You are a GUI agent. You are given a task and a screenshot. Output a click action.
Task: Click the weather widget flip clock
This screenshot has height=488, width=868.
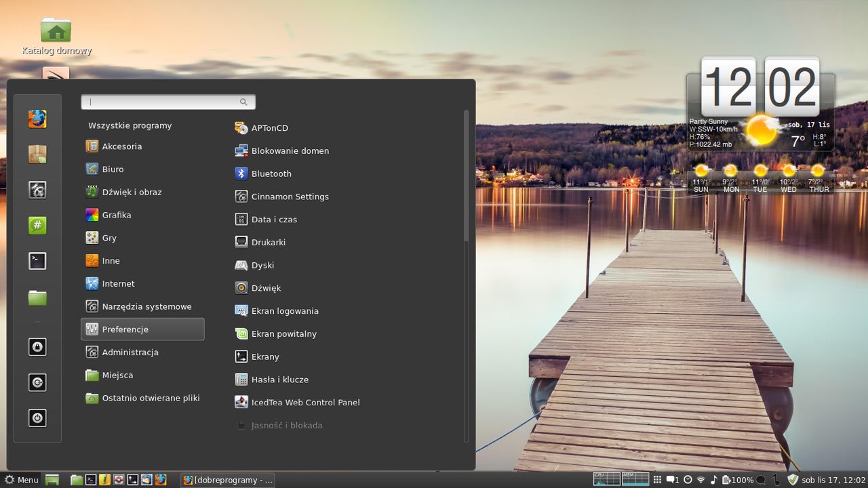tap(760, 86)
